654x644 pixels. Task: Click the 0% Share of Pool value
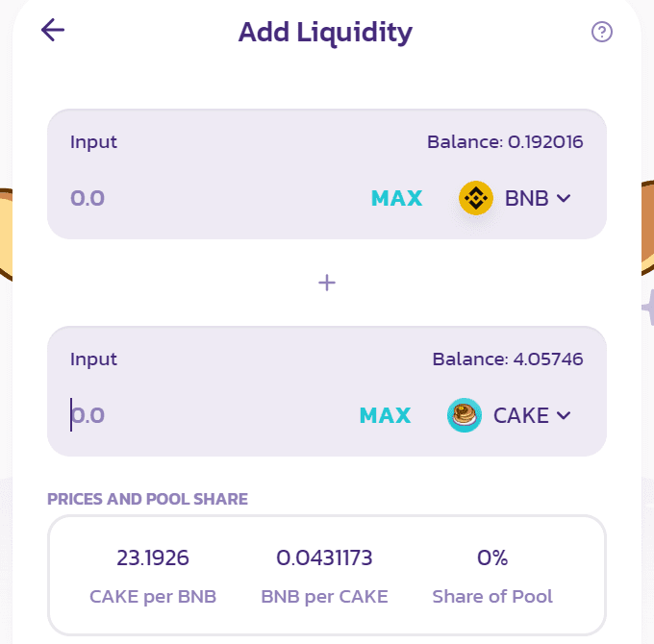click(x=492, y=557)
